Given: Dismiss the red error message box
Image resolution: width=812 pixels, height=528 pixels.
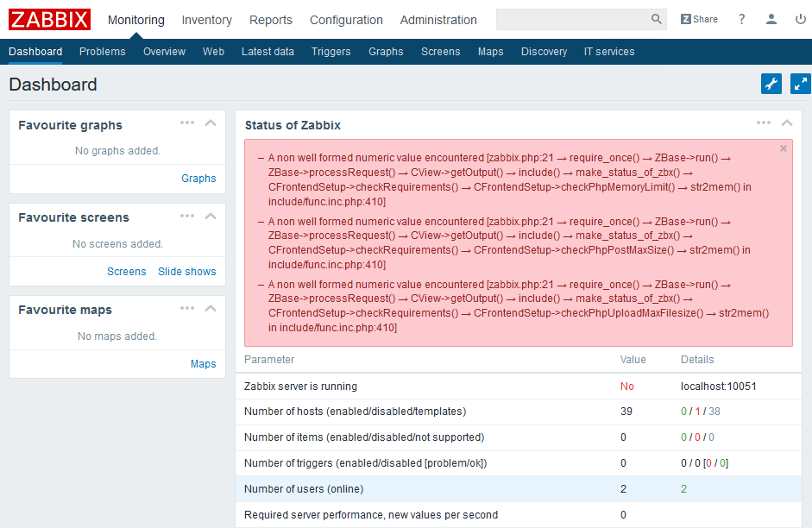Looking at the screenshot, I should point(783,148).
